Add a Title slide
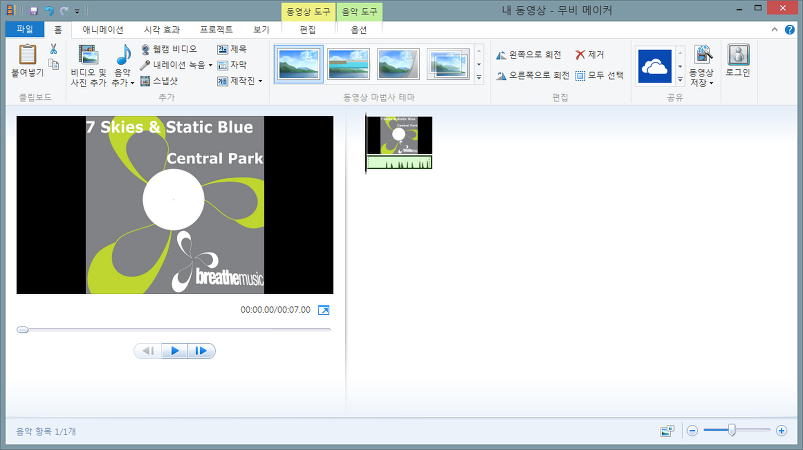This screenshot has width=803, height=450. pos(232,49)
